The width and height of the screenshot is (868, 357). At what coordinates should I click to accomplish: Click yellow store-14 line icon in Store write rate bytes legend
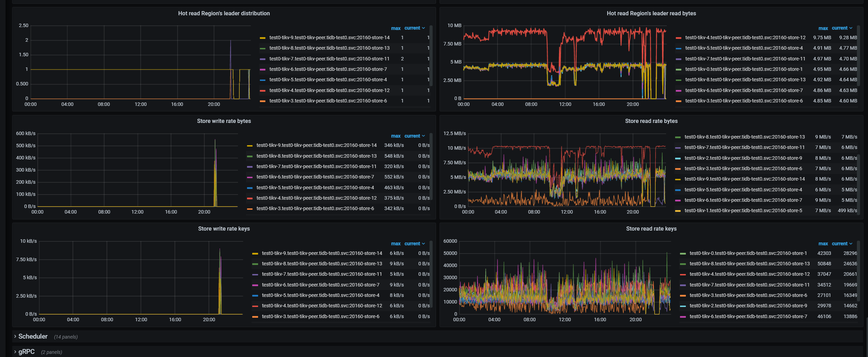(250, 146)
